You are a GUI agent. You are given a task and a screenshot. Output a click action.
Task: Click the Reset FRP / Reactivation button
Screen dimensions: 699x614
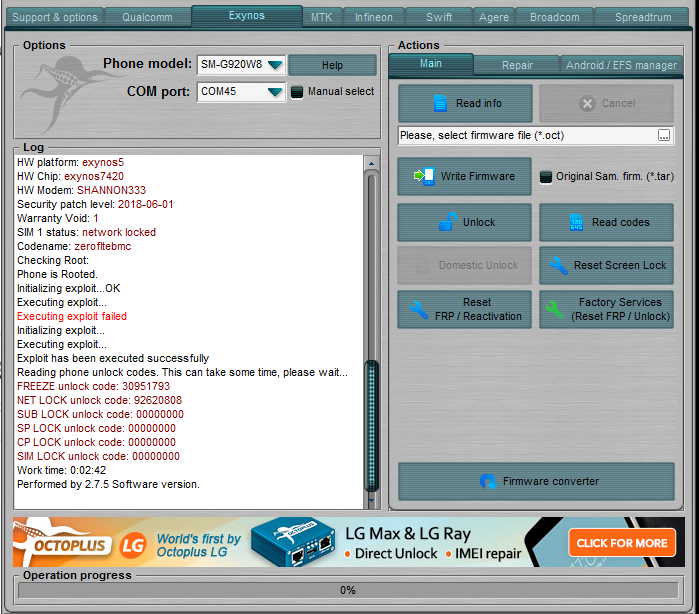click(x=465, y=309)
